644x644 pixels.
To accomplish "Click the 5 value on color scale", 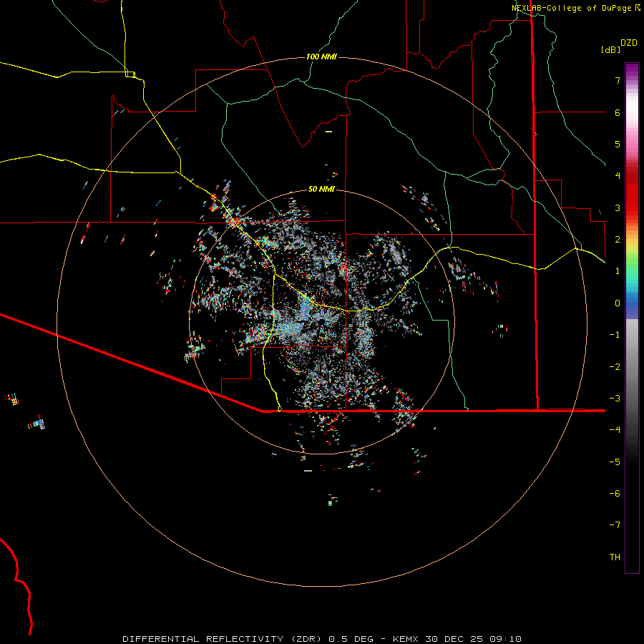I will tap(618, 144).
